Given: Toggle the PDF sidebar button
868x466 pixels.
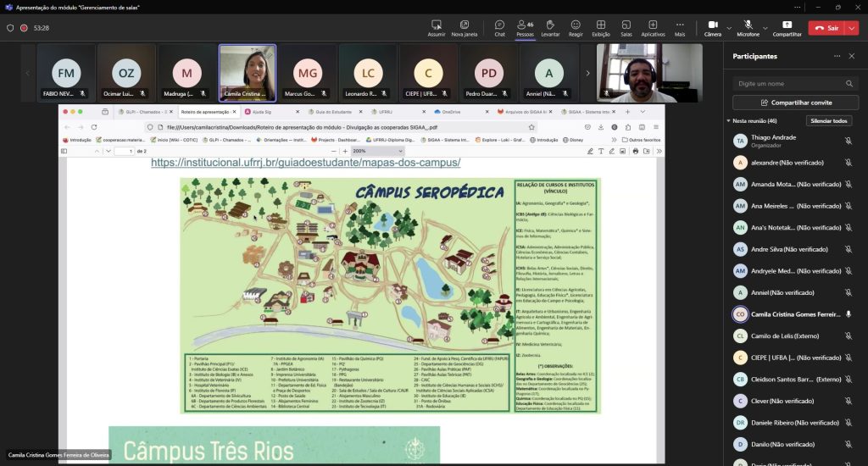Looking at the screenshot, I should coord(64,151).
